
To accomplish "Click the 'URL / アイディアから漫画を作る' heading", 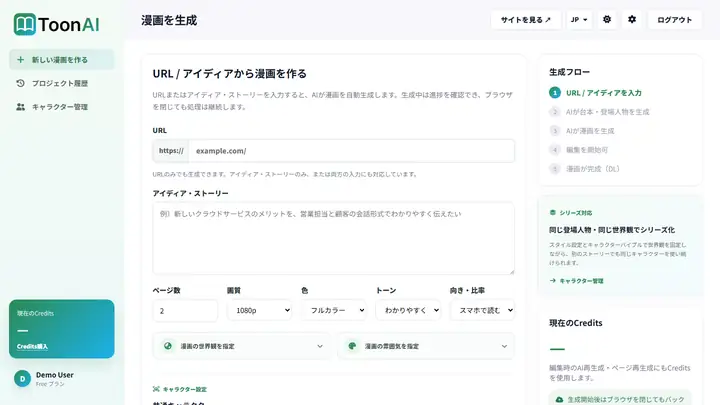I will click(x=230, y=73).
